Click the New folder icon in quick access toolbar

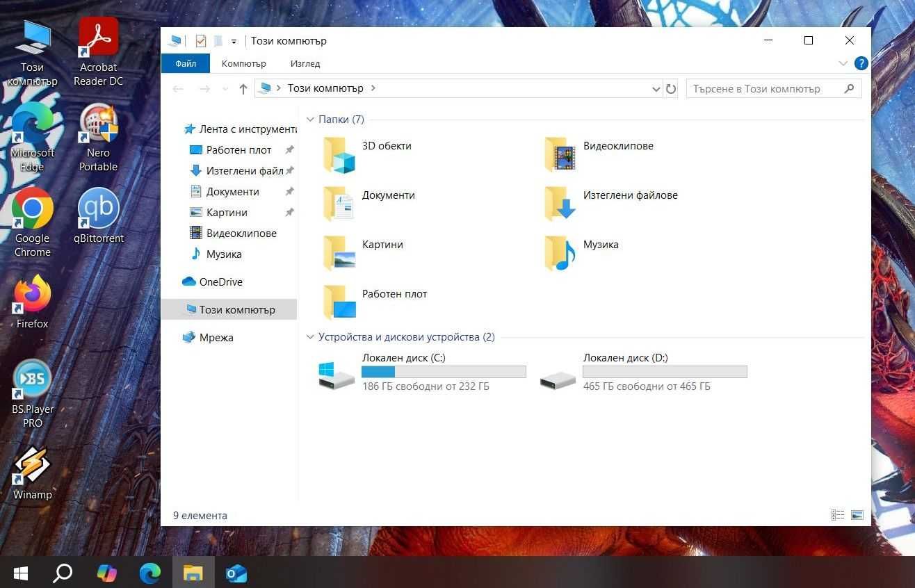[218, 41]
